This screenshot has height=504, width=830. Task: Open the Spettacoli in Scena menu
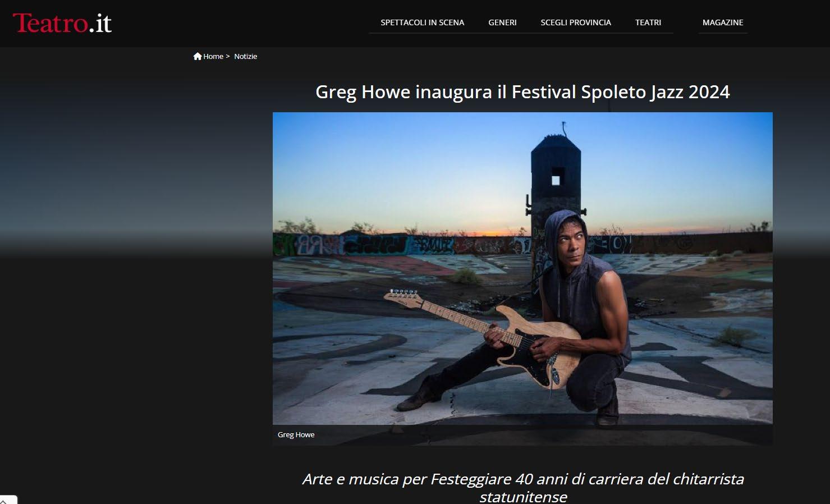coord(422,22)
